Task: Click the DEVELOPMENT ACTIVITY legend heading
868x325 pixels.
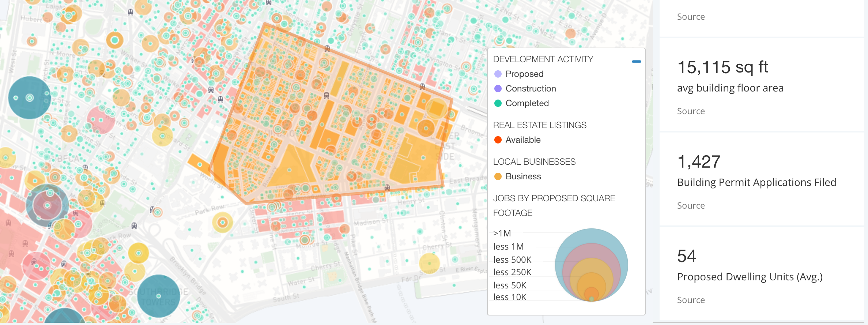Action: tap(543, 59)
